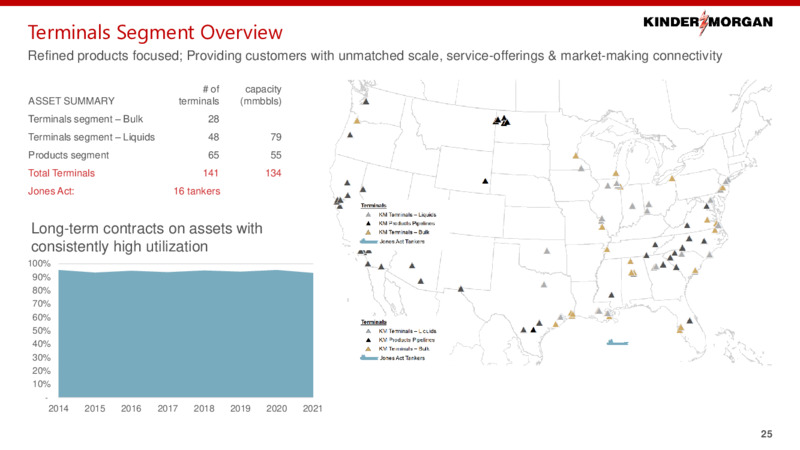Click upper legend 'KM Terminals – Bulk' gold triangle
Image resolution: width=800 pixels, height=450 pixels.
[x=368, y=232]
